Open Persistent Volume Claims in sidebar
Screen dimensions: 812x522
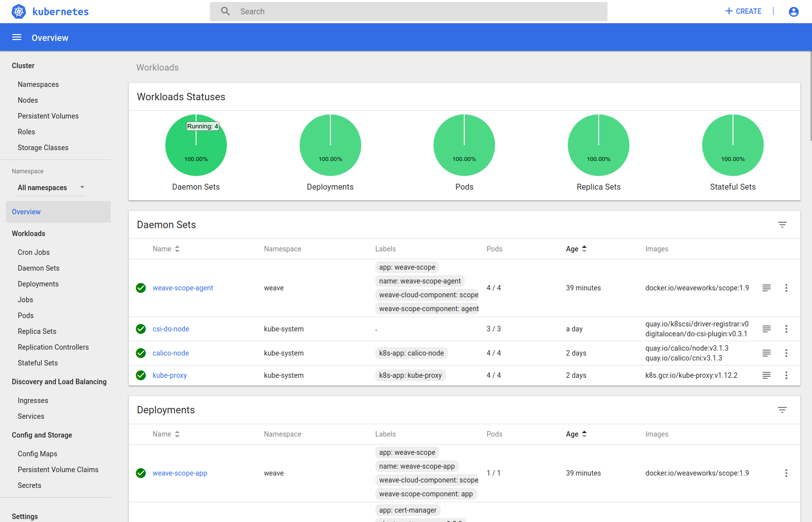tap(58, 470)
